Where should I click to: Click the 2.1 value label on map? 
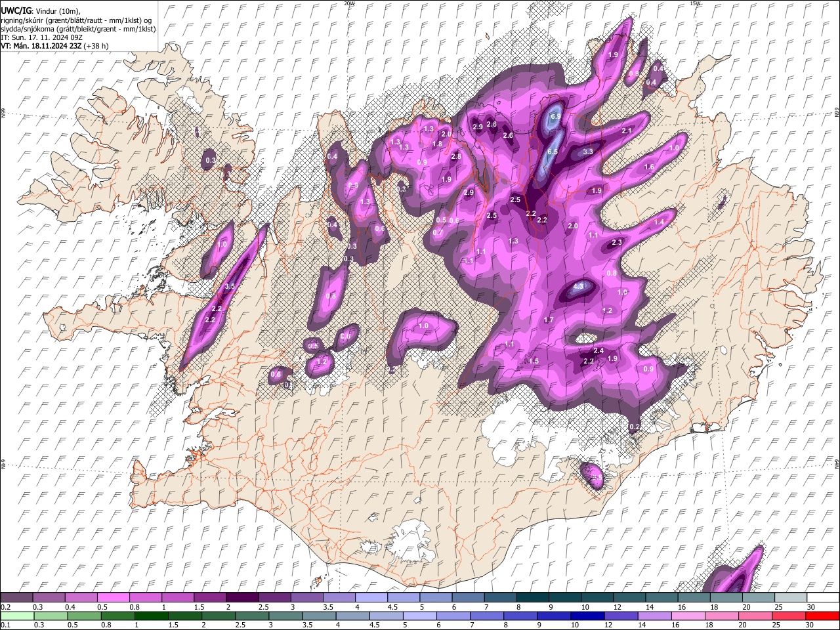point(627,131)
